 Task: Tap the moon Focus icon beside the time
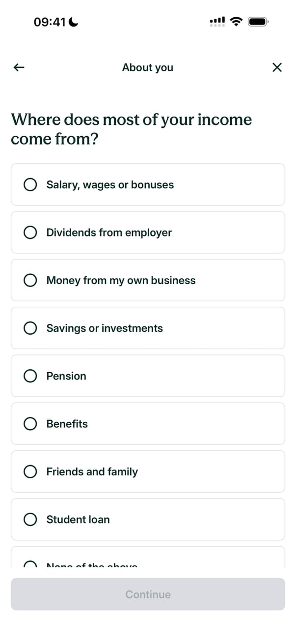(74, 22)
